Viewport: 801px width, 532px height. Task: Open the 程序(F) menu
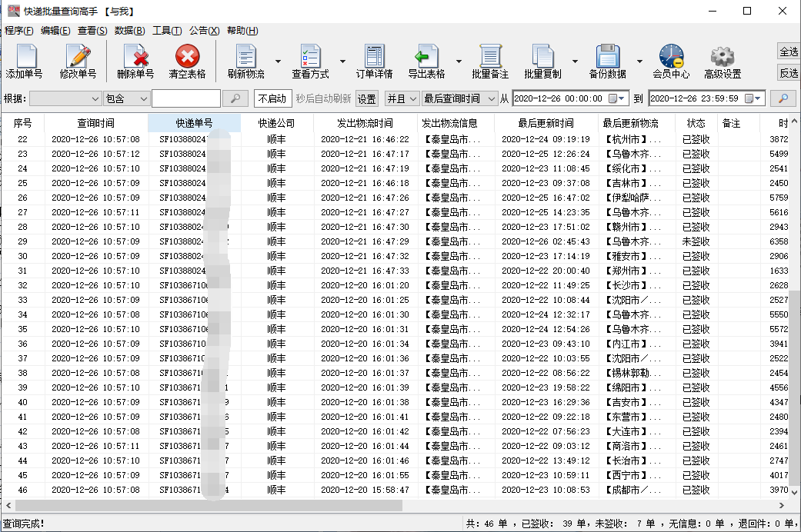click(19, 31)
